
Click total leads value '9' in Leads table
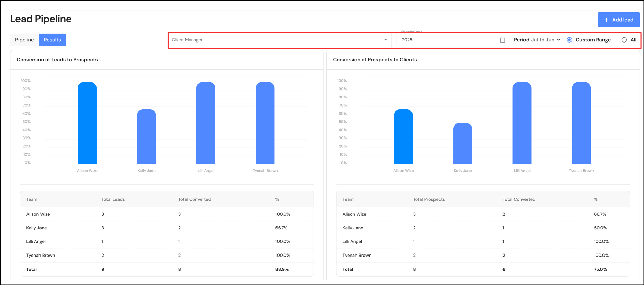click(103, 270)
